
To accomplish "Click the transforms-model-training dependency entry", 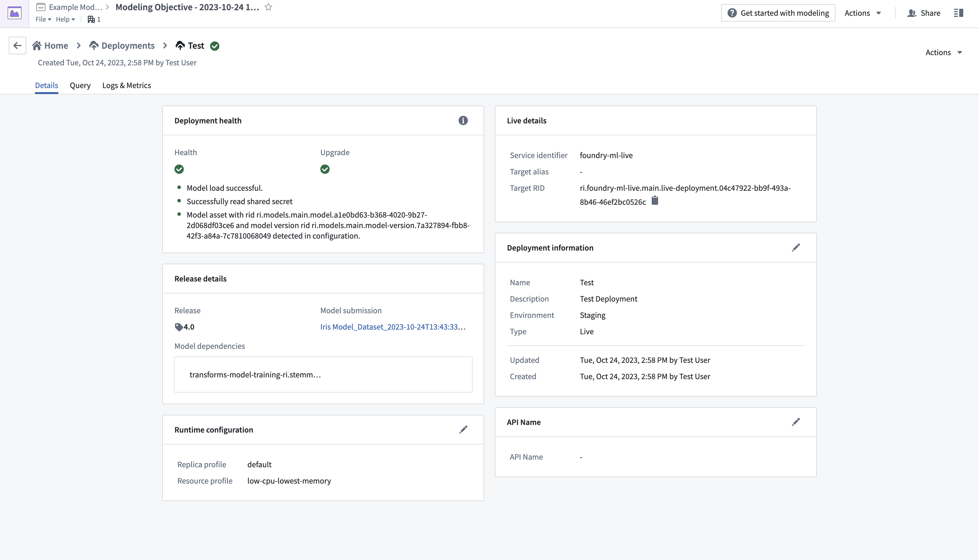I will pos(255,374).
